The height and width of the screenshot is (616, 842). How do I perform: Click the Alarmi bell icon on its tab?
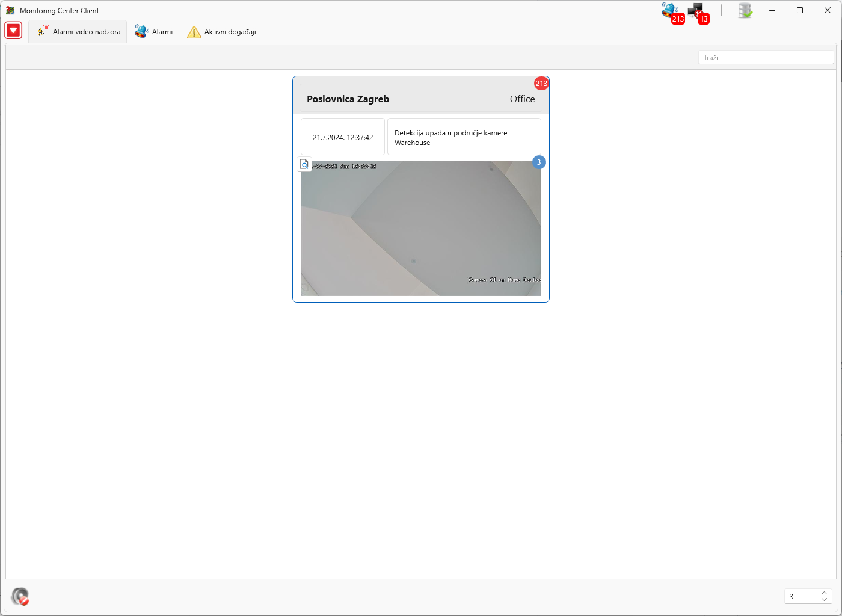tap(141, 31)
